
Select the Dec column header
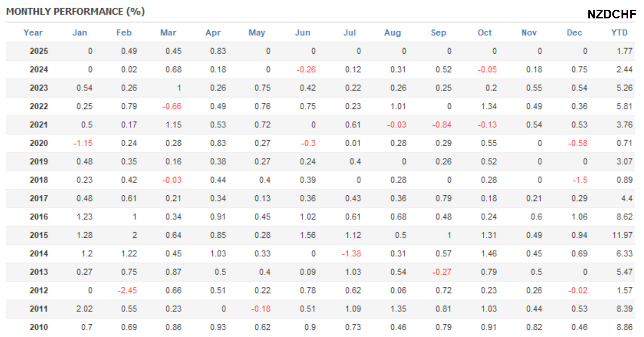coord(574,33)
